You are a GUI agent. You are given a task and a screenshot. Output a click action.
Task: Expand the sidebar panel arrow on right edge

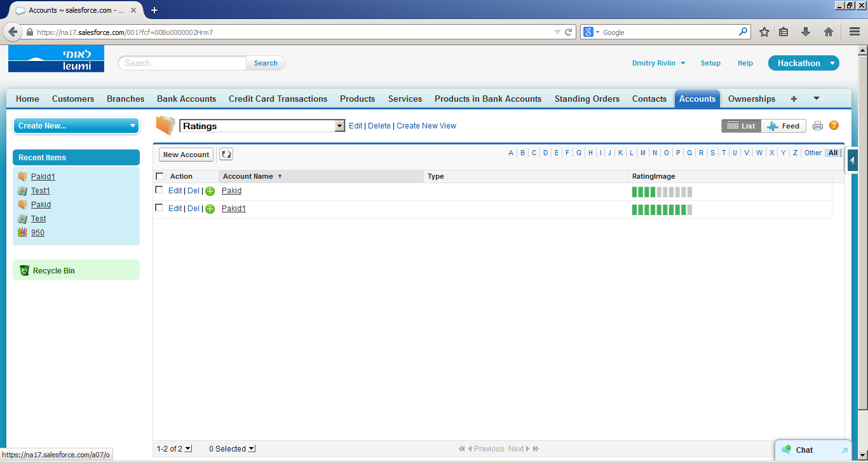pyautogui.click(x=852, y=160)
